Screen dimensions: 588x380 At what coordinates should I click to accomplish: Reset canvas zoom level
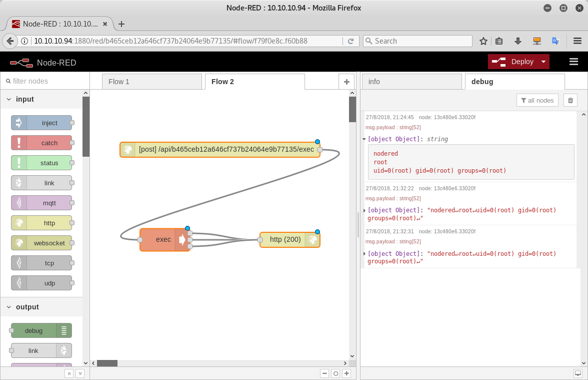[x=335, y=373]
